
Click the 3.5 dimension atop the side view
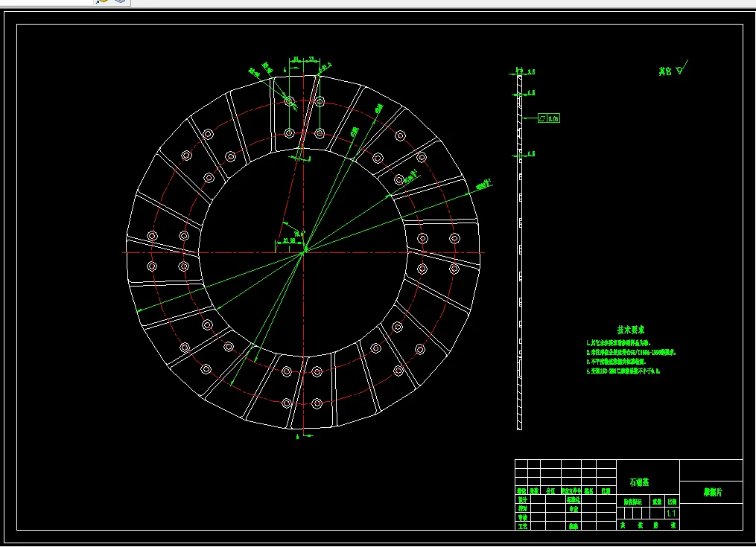pos(531,71)
